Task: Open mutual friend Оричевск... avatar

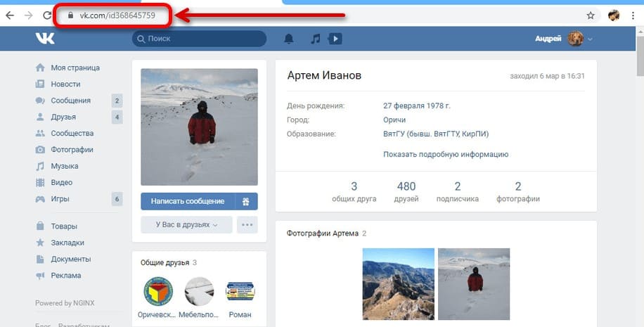Action: pyautogui.click(x=158, y=291)
